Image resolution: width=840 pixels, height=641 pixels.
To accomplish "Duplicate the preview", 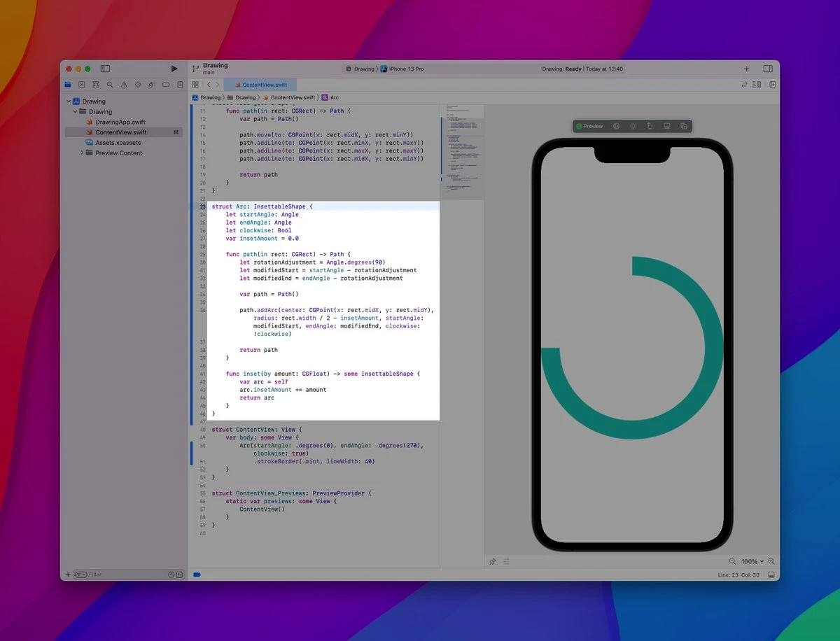I will click(684, 127).
